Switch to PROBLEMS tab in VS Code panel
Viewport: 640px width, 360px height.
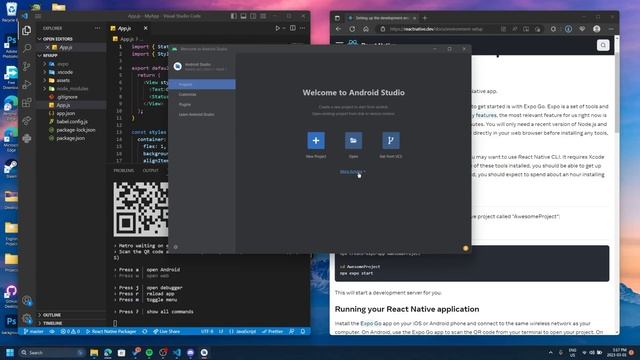tap(124, 170)
